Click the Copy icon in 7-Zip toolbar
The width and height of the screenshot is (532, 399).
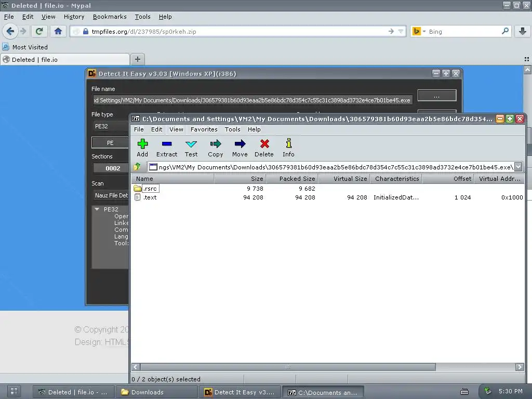[216, 144]
